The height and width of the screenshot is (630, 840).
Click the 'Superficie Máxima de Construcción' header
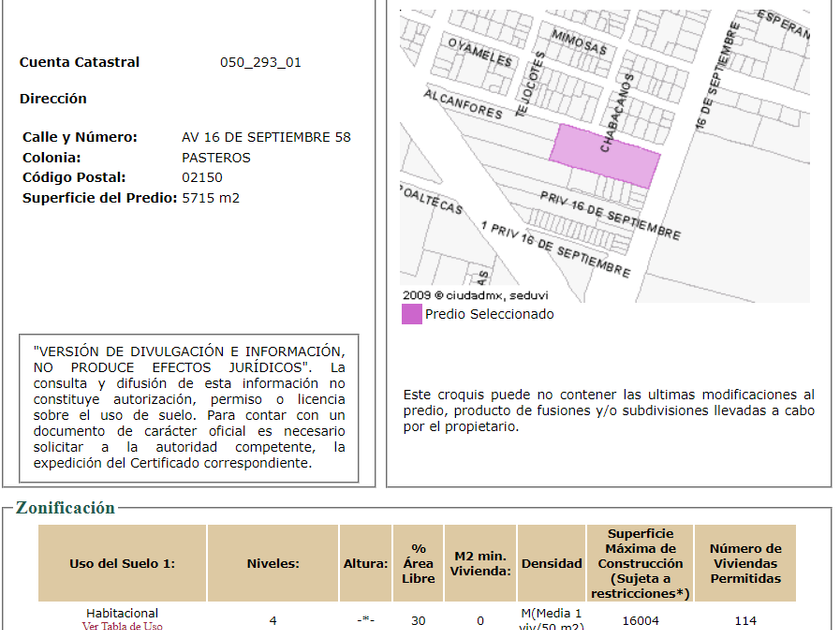point(640,564)
